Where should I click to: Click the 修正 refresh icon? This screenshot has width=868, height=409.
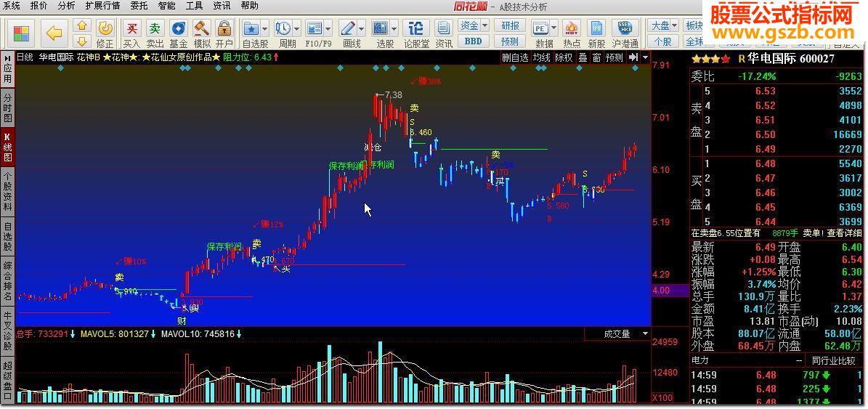[105, 28]
